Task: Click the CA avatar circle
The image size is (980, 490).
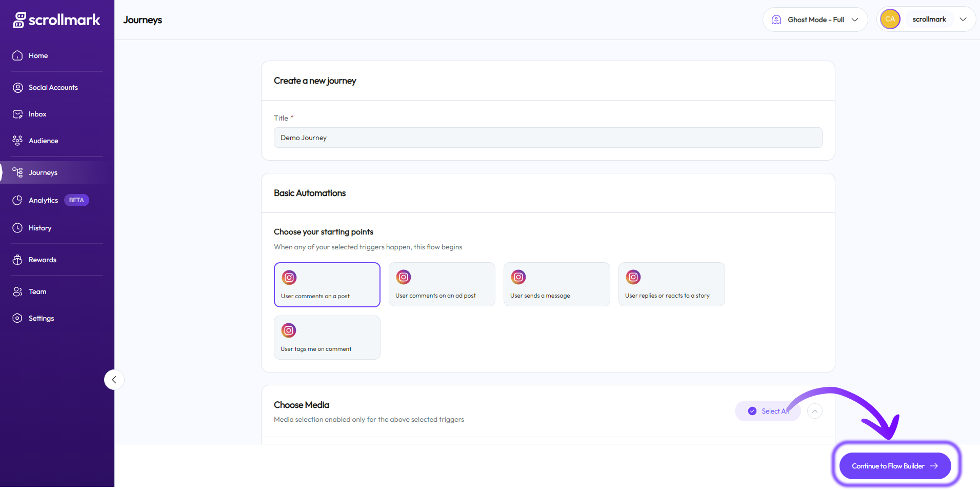Action: [890, 19]
